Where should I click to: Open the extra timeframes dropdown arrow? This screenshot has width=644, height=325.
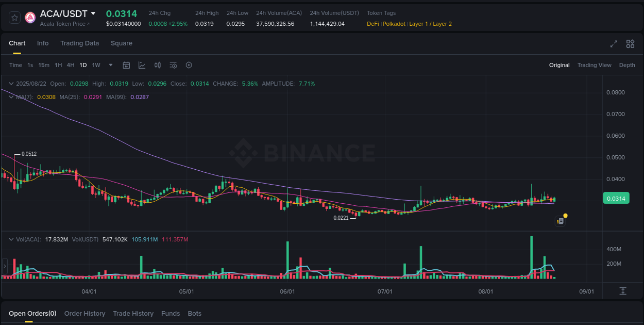(x=110, y=65)
